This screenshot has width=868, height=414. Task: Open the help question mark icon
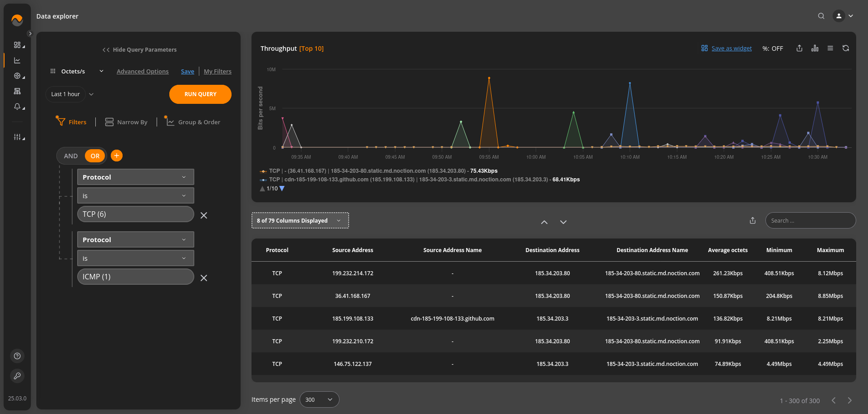click(17, 356)
